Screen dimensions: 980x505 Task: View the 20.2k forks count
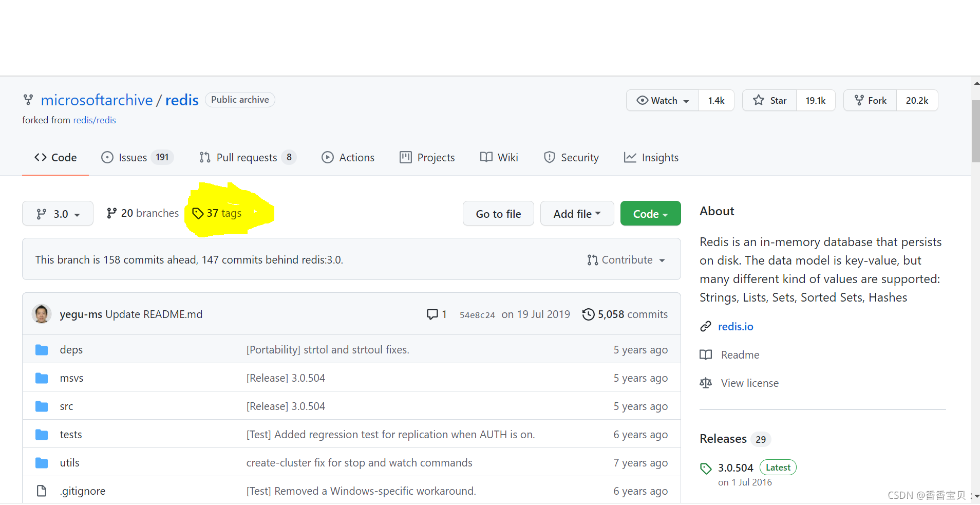point(917,100)
